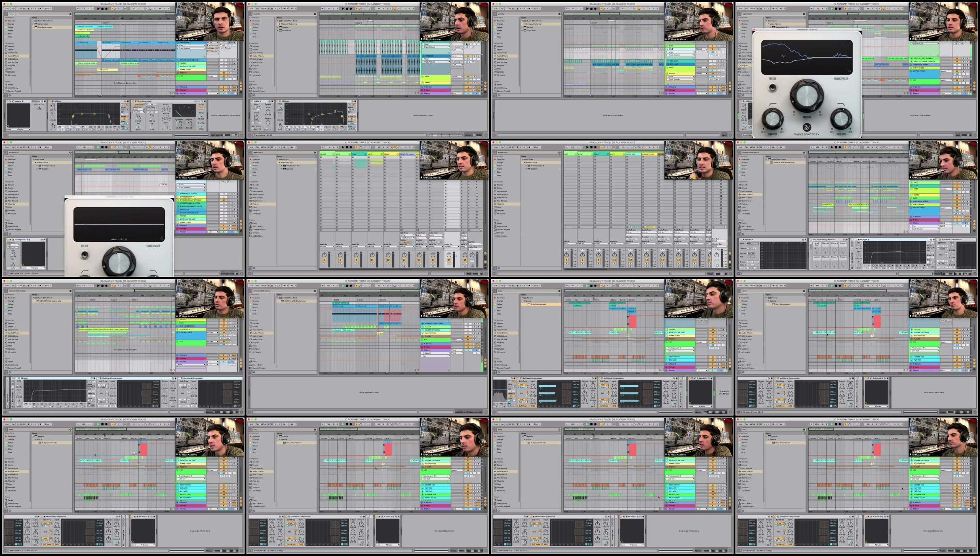Enable Sidechain in Glue Compressor
The image size is (980, 556).
tap(139, 104)
